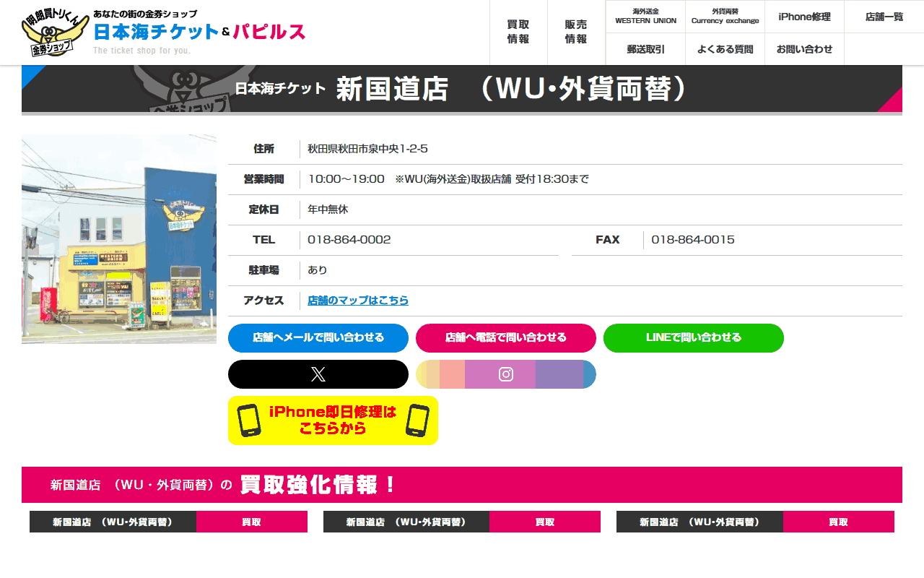The width and height of the screenshot is (924, 578).
Task: Click 店舗へ電話で問い合わせる button
Action: click(x=506, y=338)
